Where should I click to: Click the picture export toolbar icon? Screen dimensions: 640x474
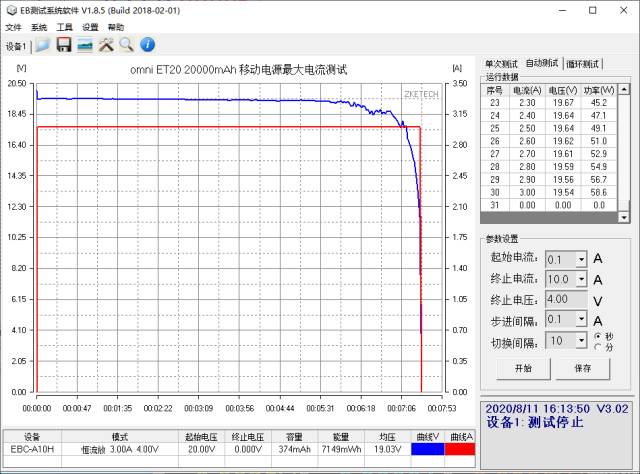[x=85, y=45]
